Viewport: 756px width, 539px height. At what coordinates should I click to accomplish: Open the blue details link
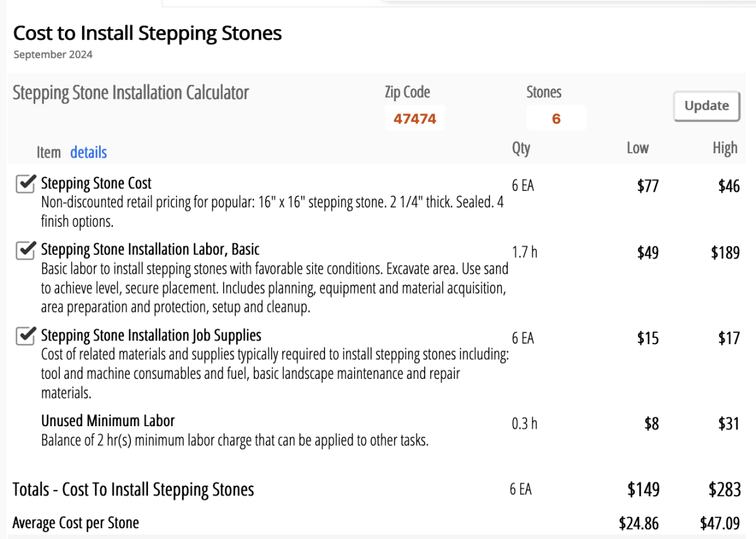[x=88, y=152]
